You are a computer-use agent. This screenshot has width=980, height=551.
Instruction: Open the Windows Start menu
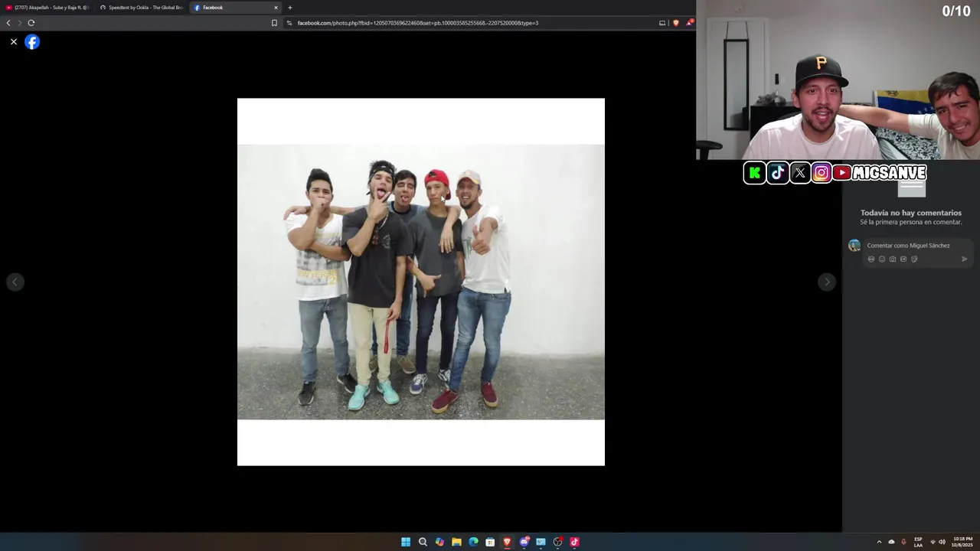point(406,542)
